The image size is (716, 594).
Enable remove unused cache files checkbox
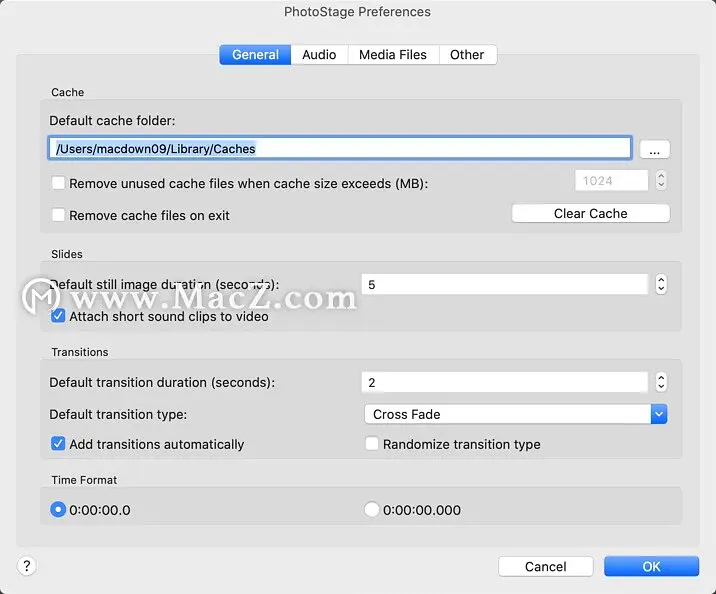click(x=58, y=183)
